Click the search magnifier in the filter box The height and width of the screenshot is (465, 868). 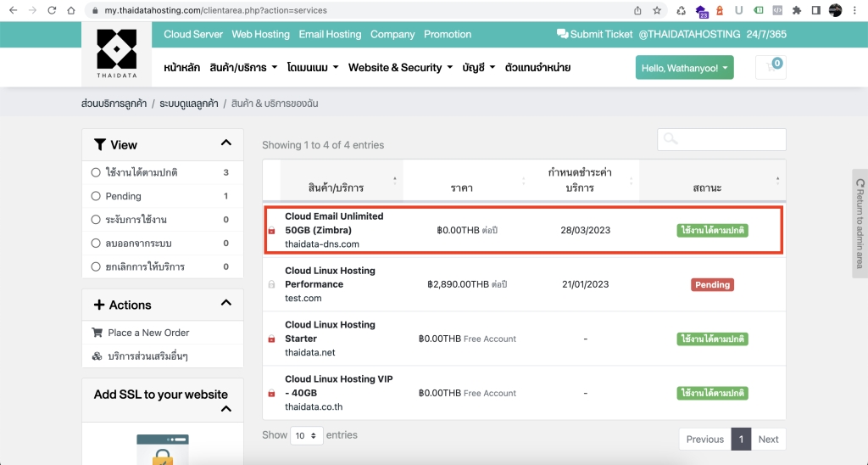(x=670, y=139)
